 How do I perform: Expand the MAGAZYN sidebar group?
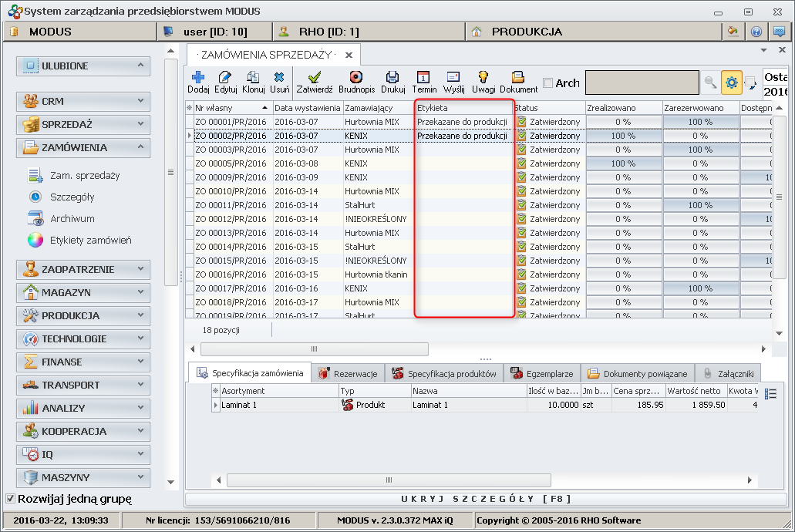point(83,292)
